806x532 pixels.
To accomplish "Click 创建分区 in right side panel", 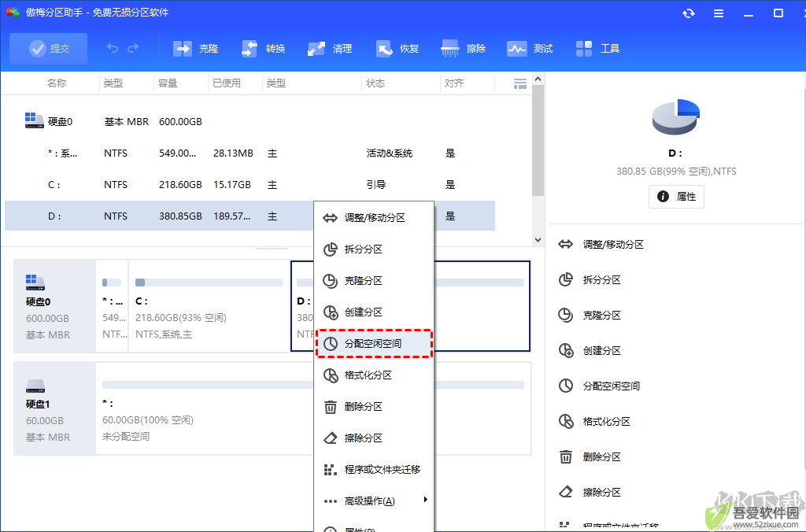I will (590, 350).
